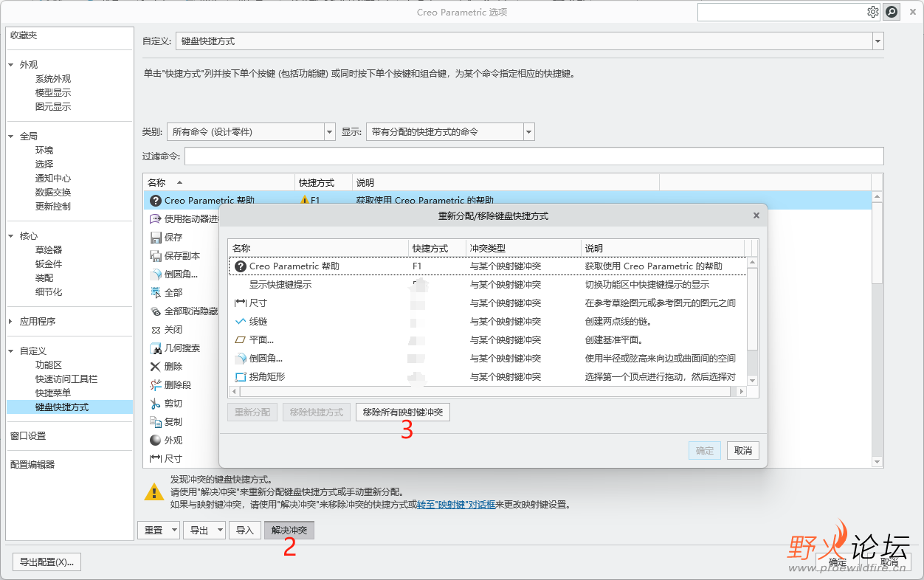Image resolution: width=924 pixels, height=580 pixels.
Task: Click the 过滤命令 input field
Action: pyautogui.click(x=534, y=156)
